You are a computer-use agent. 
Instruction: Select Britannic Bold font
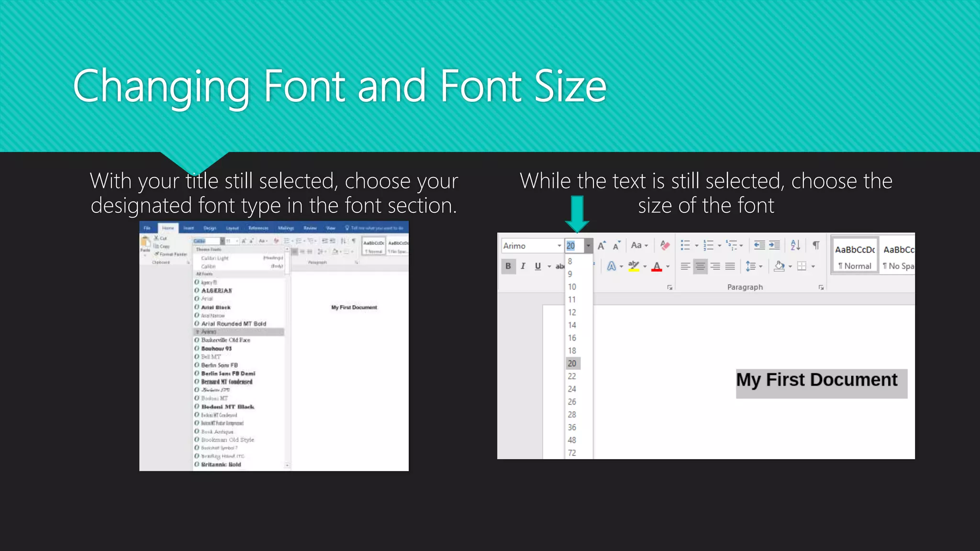[x=221, y=464]
